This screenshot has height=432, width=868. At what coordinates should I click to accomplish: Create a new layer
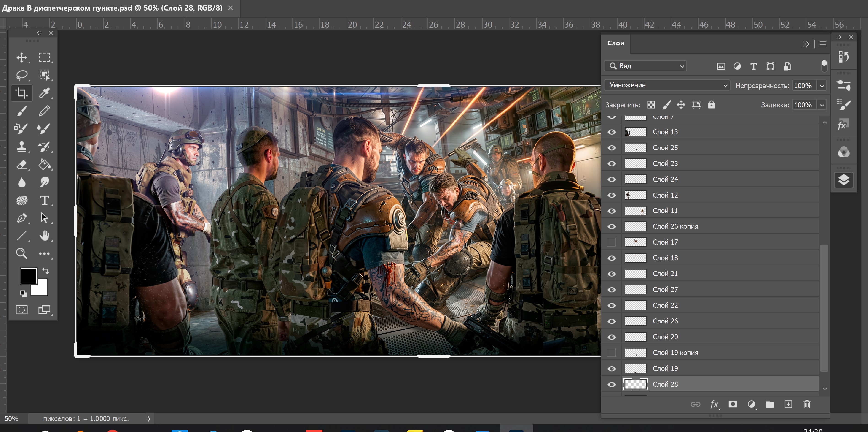click(788, 404)
